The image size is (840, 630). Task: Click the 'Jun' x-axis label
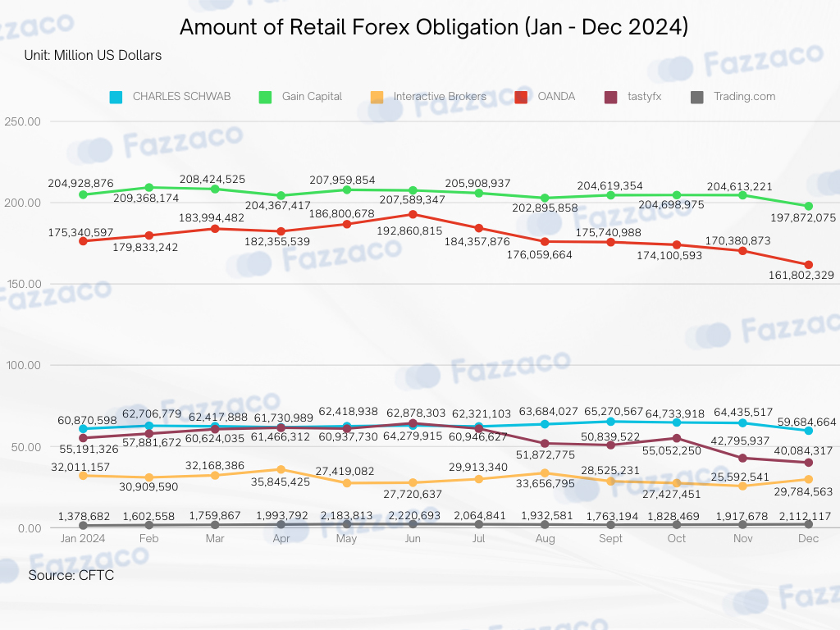[413, 538]
